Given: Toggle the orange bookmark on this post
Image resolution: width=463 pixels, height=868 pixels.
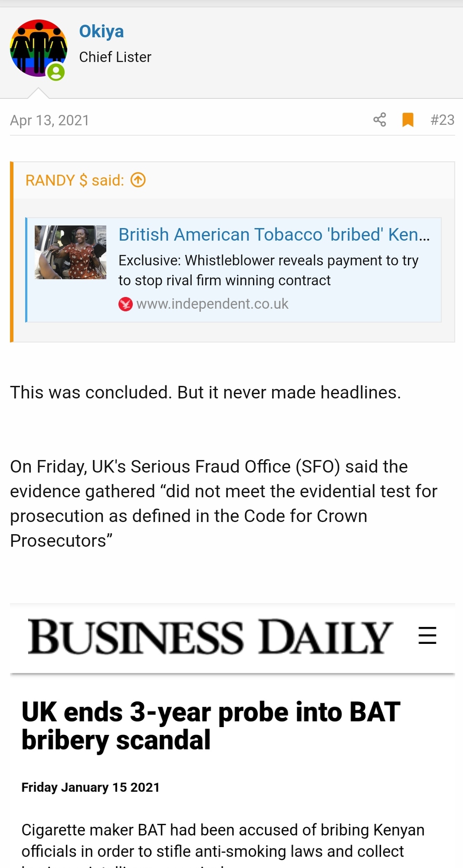Looking at the screenshot, I should [x=408, y=120].
